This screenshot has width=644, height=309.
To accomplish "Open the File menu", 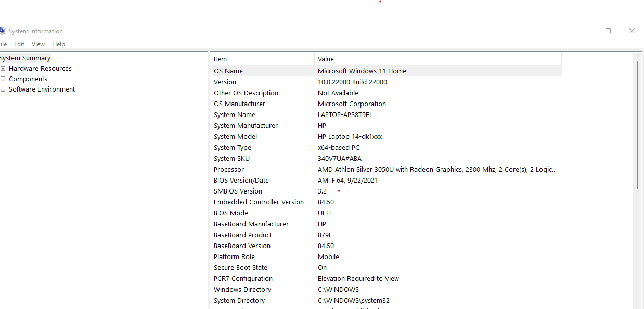I will pos(2,44).
